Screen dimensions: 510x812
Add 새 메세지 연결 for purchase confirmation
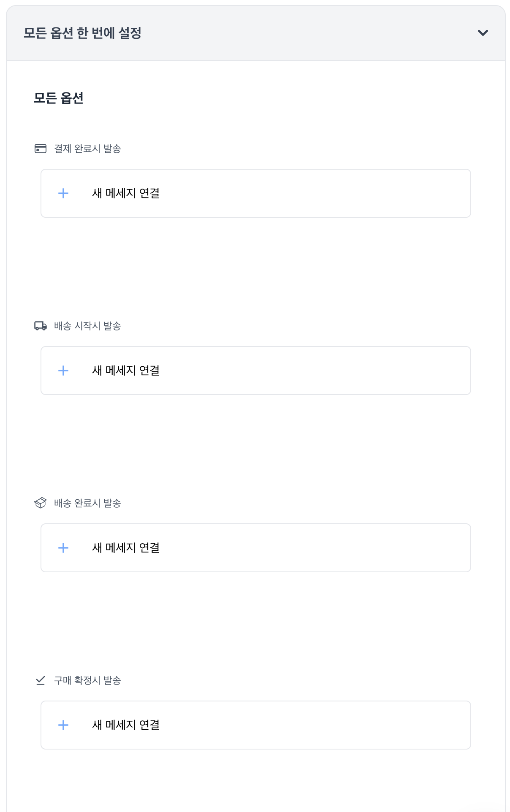point(255,725)
